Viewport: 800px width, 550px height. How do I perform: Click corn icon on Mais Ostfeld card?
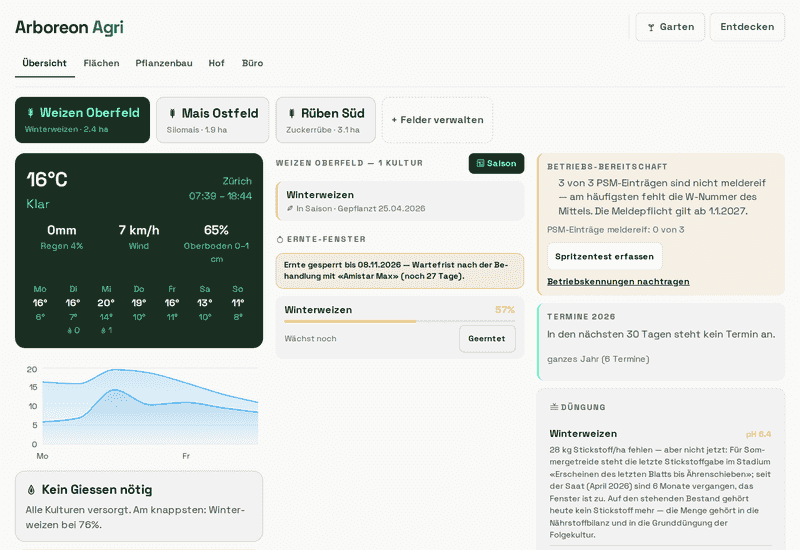[x=172, y=113]
